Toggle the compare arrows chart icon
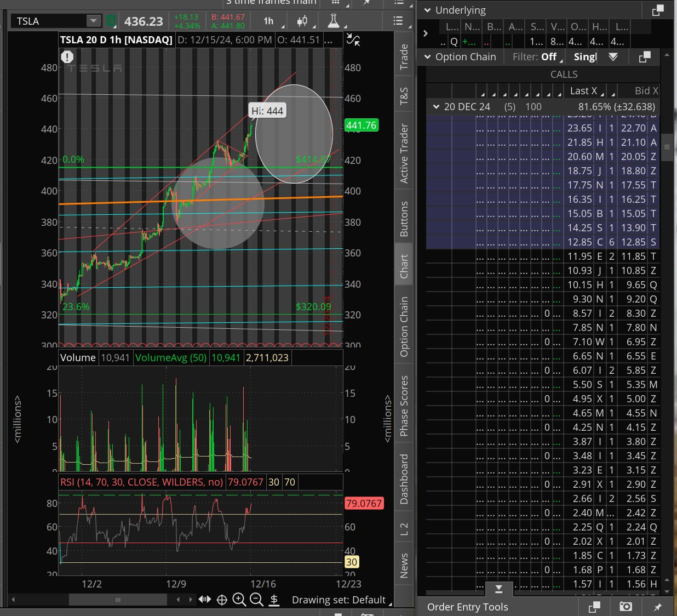Viewport: 677px width, 616px height. pos(353,39)
